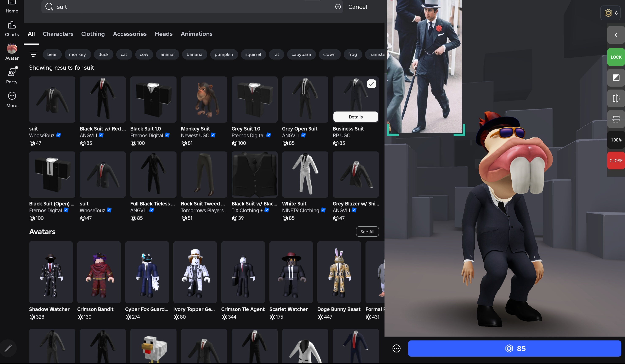The image size is (625, 364).
Task: Click the contrast square icon on right toolbar
Action: 616,78
